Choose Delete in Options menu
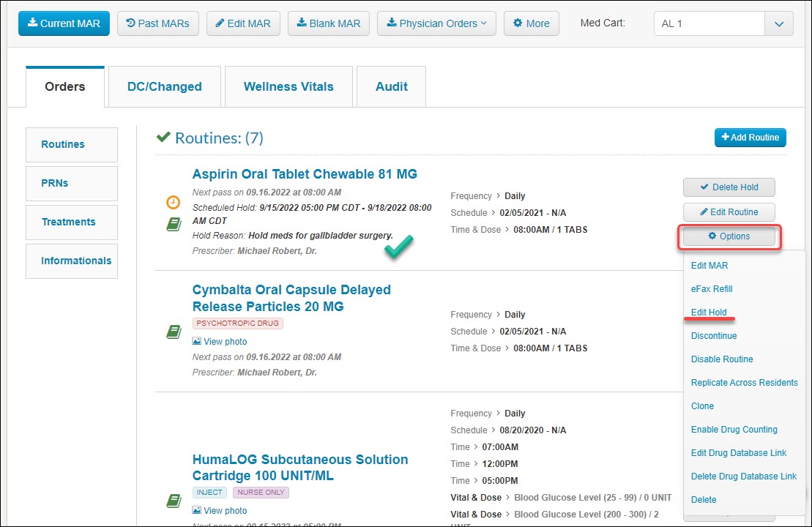This screenshot has height=527, width=812. pos(704,500)
